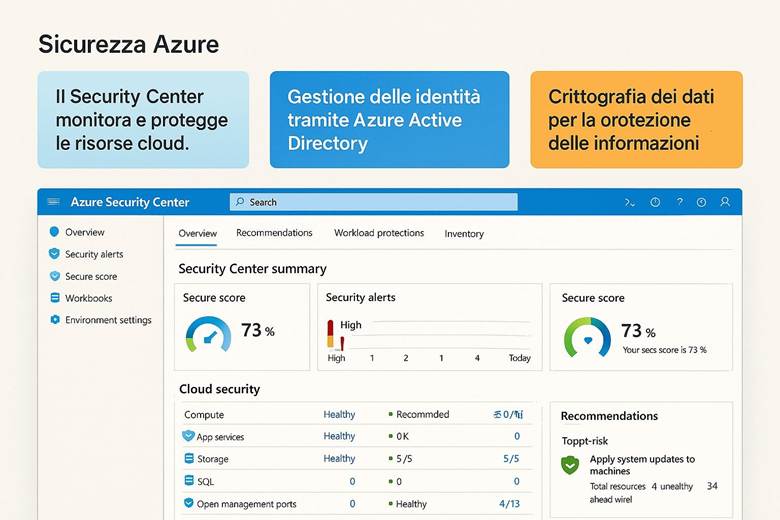
Task: Click the Environment settings gear icon
Action: (54, 320)
